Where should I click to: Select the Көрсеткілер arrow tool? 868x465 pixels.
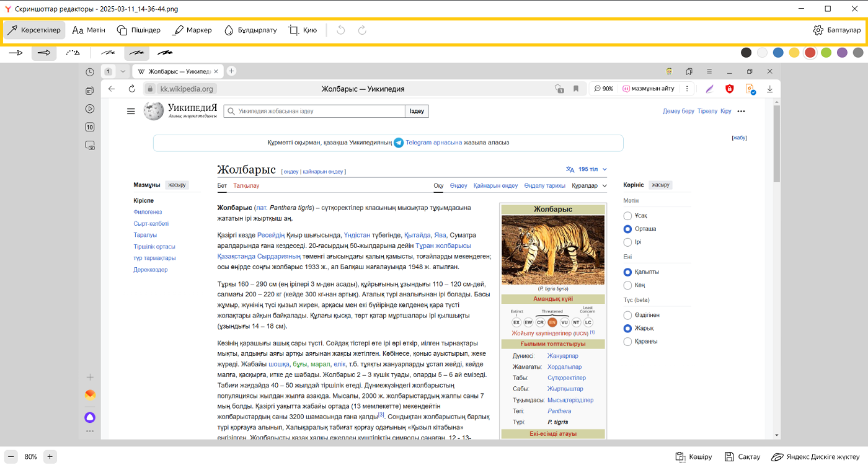(x=34, y=30)
